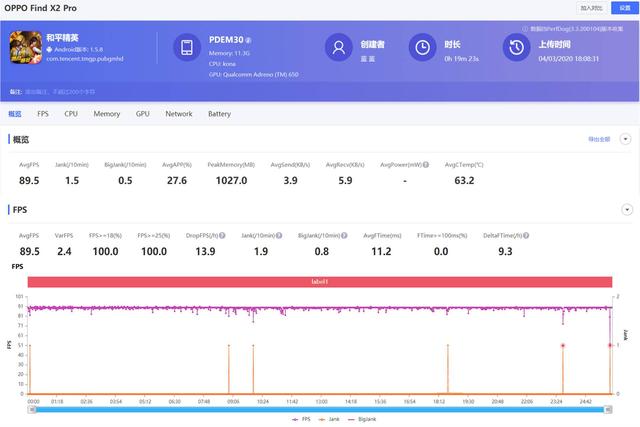
Task: Click the 加入对比 add-to-compare button
Action: tap(591, 8)
